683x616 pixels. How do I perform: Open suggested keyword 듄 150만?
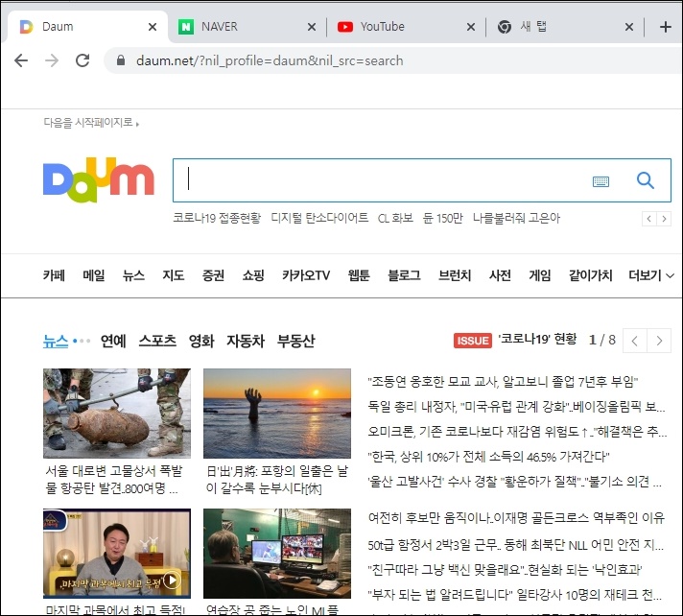[443, 218]
